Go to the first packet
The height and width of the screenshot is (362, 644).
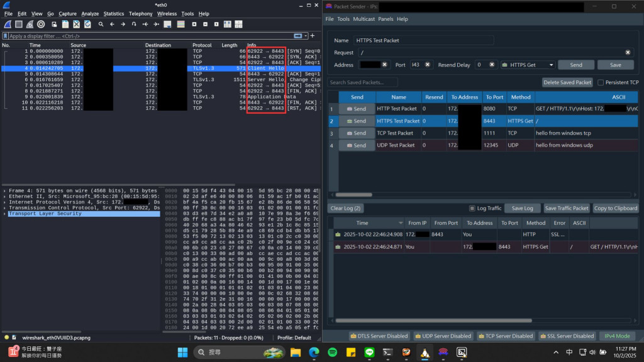[x=145, y=25]
